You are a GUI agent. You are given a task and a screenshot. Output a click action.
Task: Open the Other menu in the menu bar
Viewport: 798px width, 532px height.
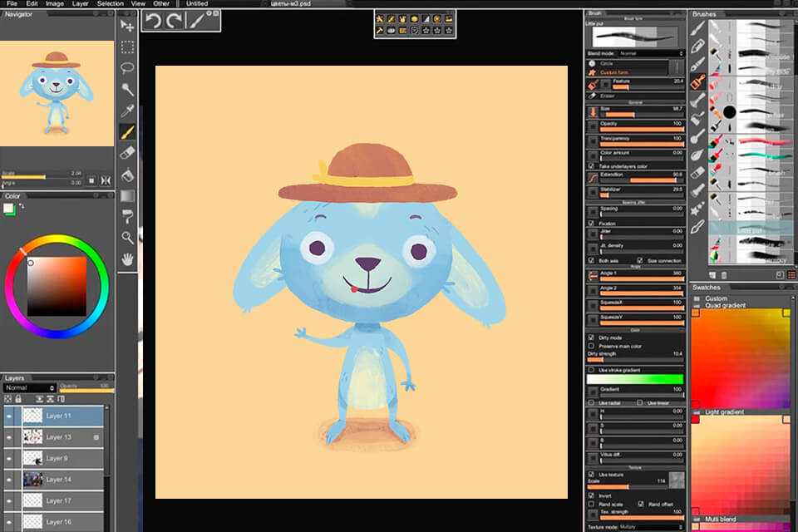tap(160, 3)
